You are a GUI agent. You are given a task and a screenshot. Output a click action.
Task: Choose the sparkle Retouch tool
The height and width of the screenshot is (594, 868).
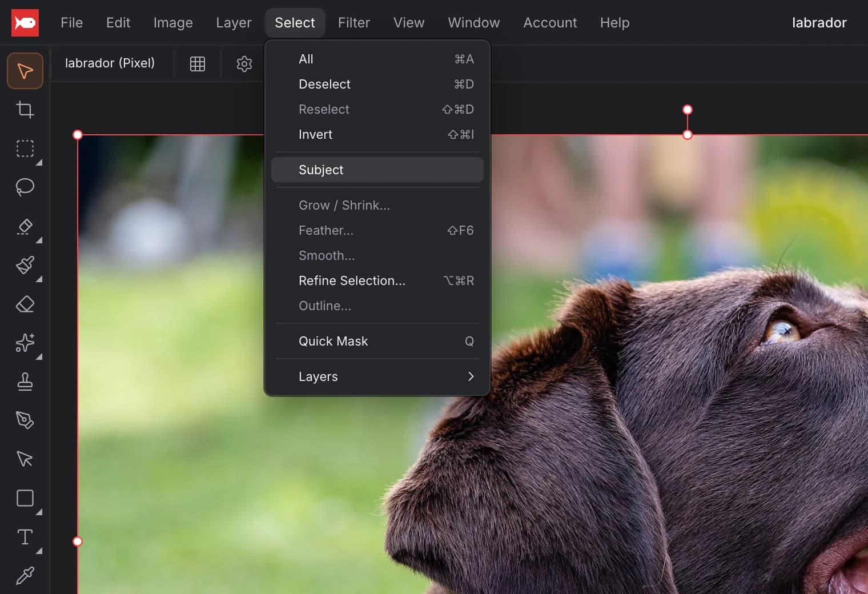pos(25,343)
